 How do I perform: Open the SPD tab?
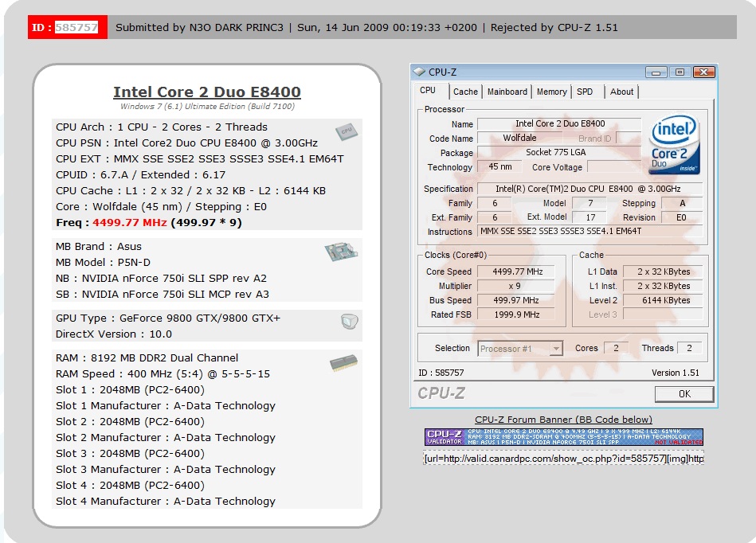point(585,92)
